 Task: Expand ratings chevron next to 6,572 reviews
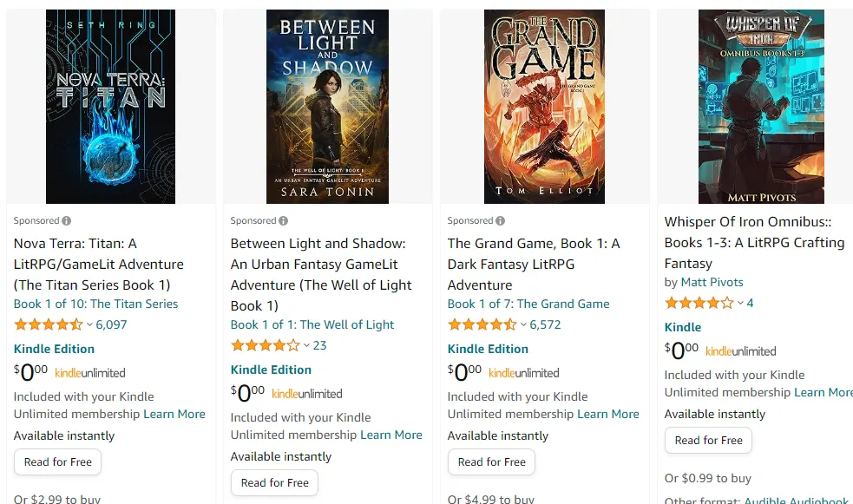tap(523, 324)
